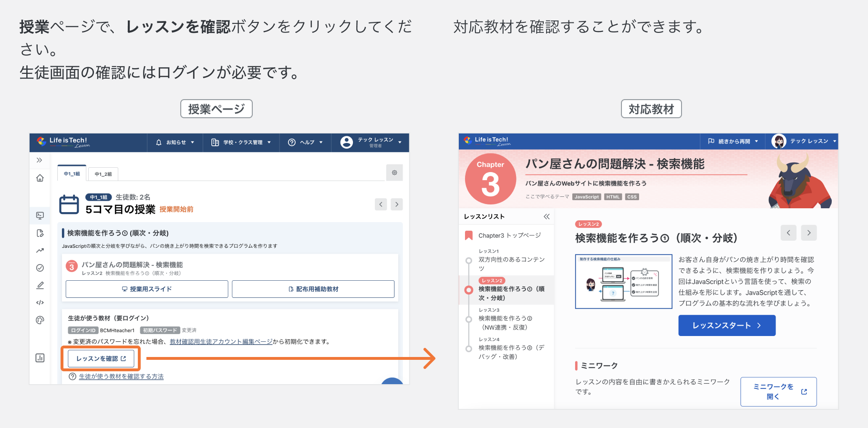Open the circled-checkmark icon in the sidebar
The image size is (868, 428).
pyautogui.click(x=40, y=268)
